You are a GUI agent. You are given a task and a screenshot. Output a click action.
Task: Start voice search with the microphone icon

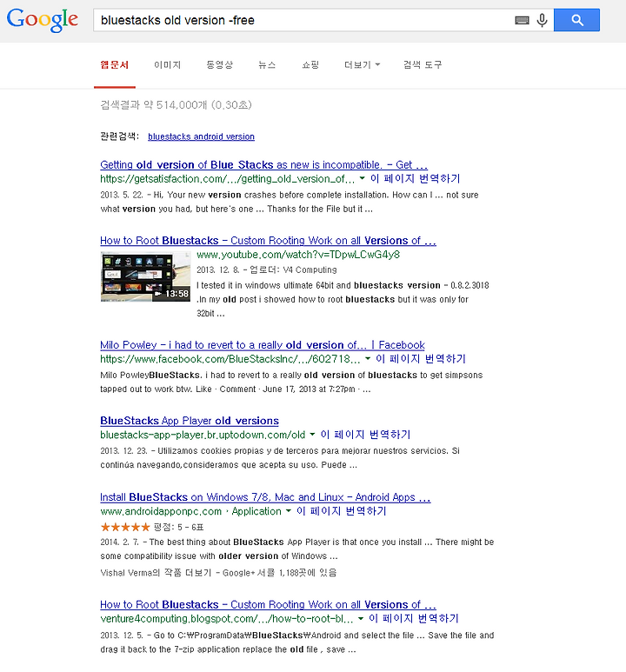pyautogui.click(x=542, y=20)
